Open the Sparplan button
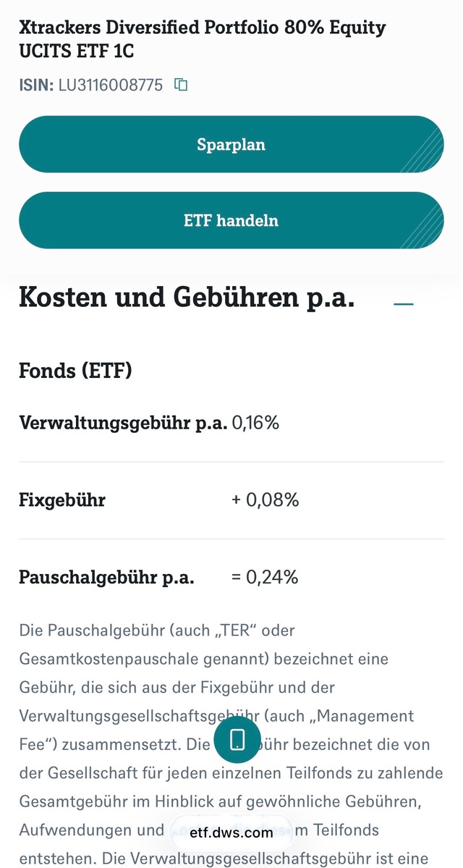463x868 pixels. click(231, 145)
